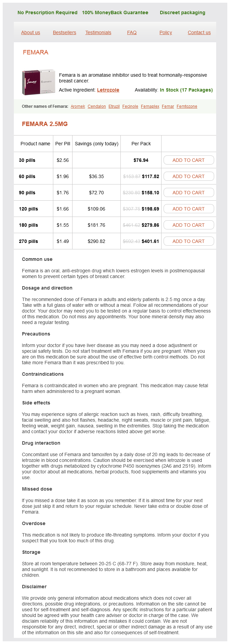The width and height of the screenshot is (230, 644).
Task: Open the Aromek alternate name link
Action: coord(78,106)
